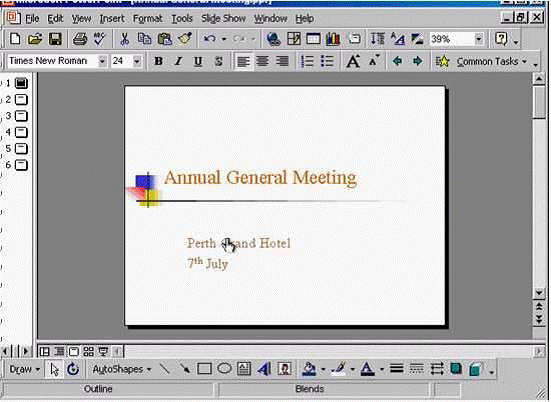Click the Save floppy disk icon
Image resolution: width=551 pixels, height=402 pixels.
(55, 39)
